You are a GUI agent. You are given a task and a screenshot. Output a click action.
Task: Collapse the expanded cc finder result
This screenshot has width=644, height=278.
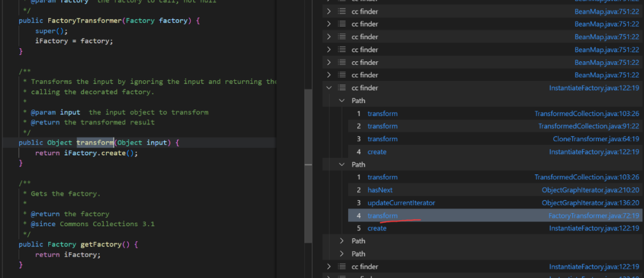pos(329,88)
